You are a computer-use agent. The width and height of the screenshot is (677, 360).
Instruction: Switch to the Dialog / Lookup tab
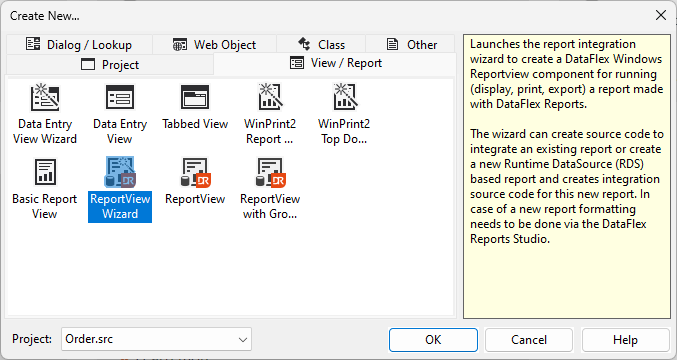(79, 44)
